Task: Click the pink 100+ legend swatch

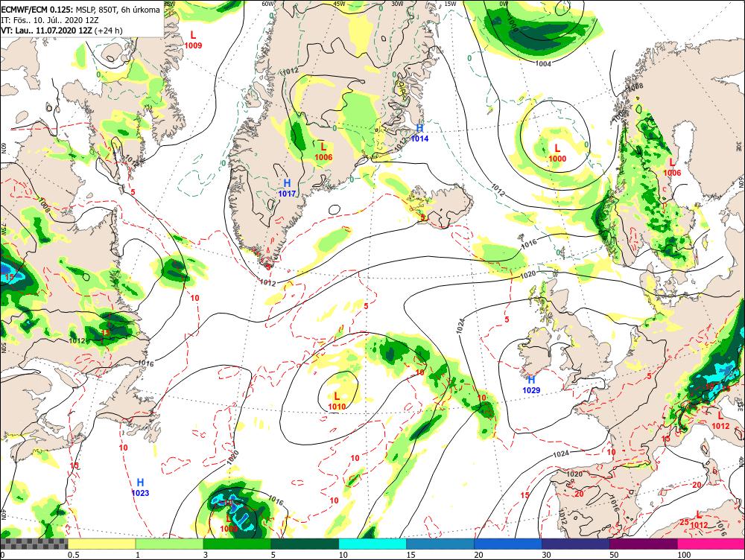Action: click(x=711, y=544)
